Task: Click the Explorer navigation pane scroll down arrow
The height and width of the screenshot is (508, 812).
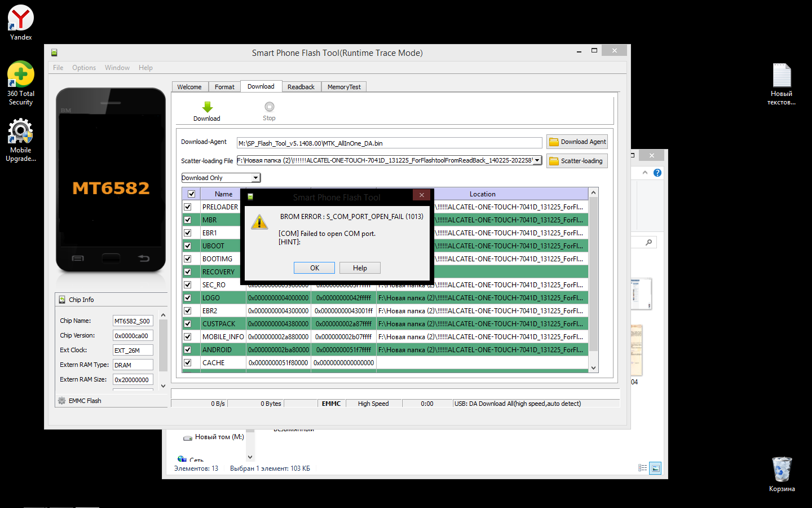Action: 250,457
